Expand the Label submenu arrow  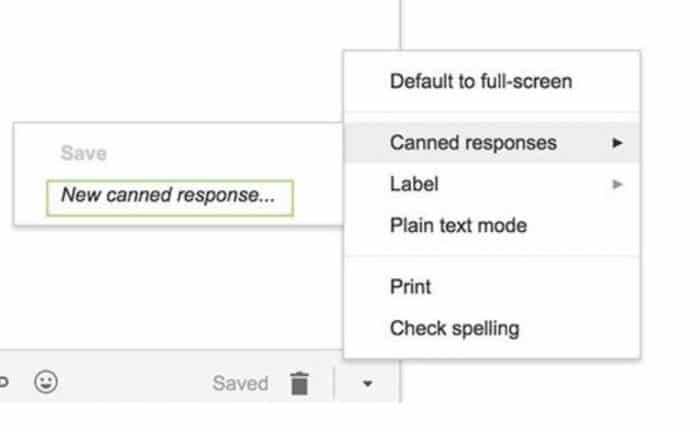click(618, 184)
